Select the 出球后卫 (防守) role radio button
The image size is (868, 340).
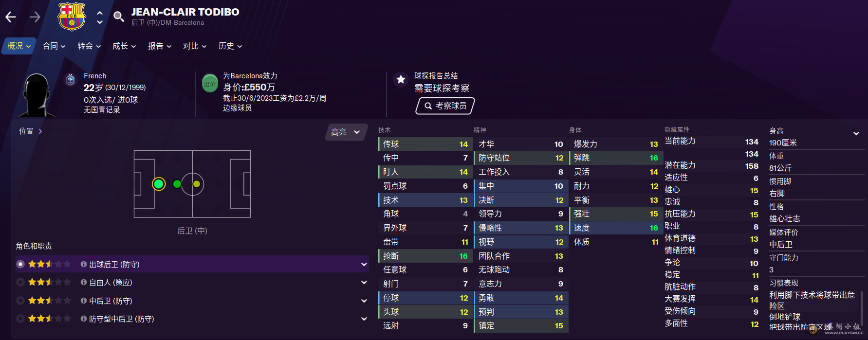(20, 264)
